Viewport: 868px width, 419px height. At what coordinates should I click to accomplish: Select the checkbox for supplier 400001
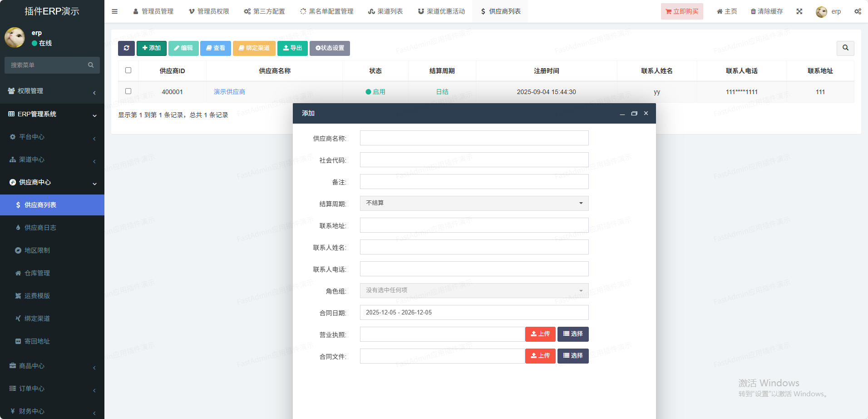[x=128, y=91]
